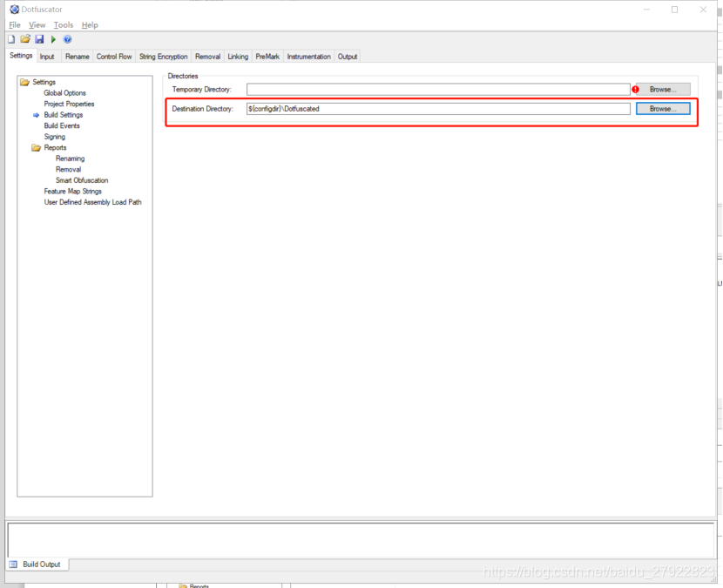723x588 pixels.
Task: Click the blue Help toolbar icon
Action: coord(67,39)
